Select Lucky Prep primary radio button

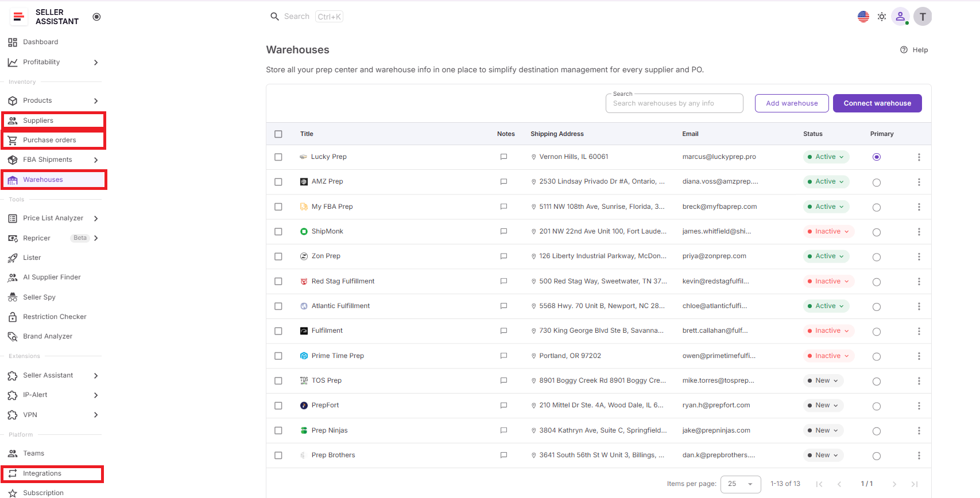[x=877, y=157]
